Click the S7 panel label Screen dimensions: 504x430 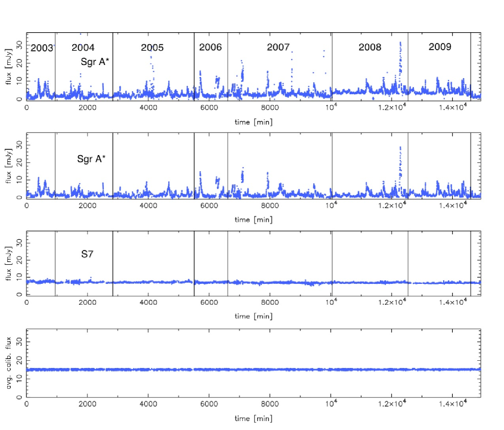click(87, 254)
